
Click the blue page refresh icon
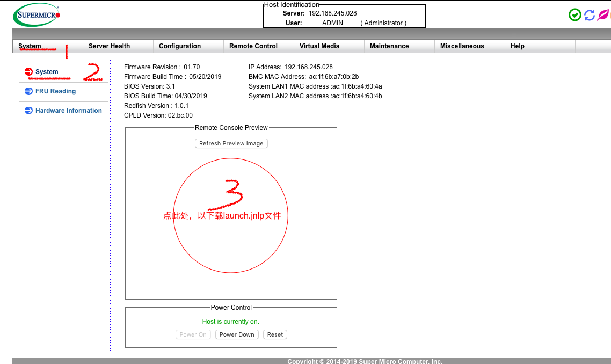589,15
